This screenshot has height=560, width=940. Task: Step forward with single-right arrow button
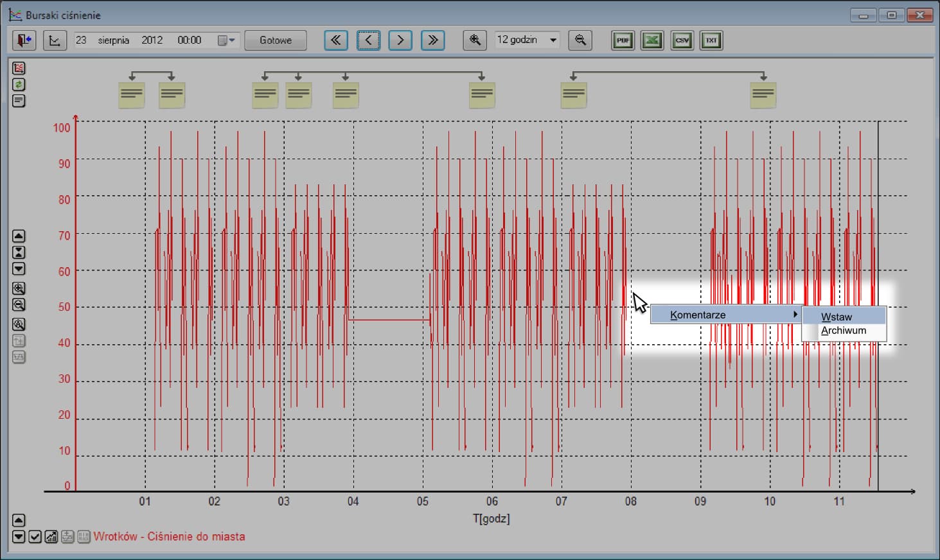(400, 40)
